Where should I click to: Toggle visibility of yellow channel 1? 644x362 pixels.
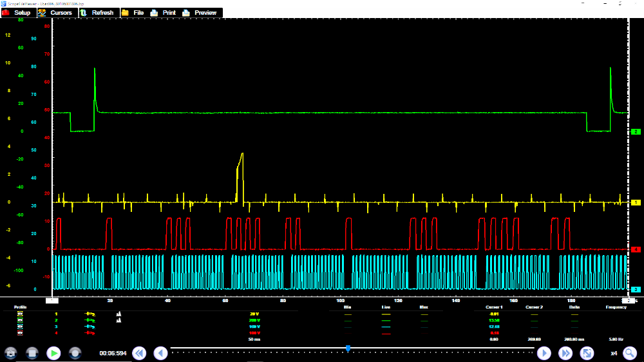pyautogui.click(x=19, y=314)
